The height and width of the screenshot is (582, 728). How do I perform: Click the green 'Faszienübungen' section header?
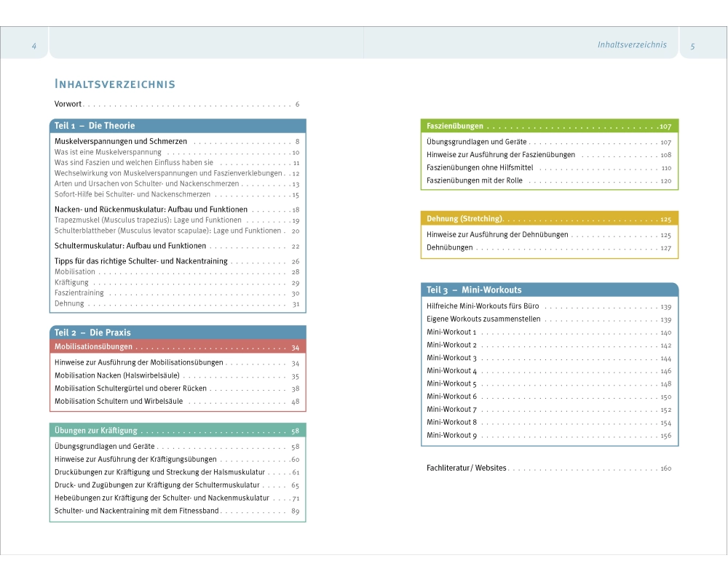[549, 126]
